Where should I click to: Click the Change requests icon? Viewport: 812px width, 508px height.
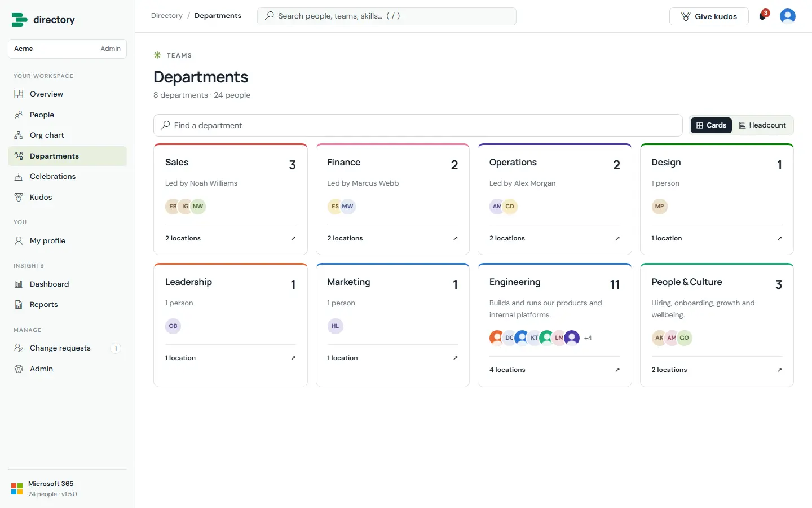[x=19, y=348]
